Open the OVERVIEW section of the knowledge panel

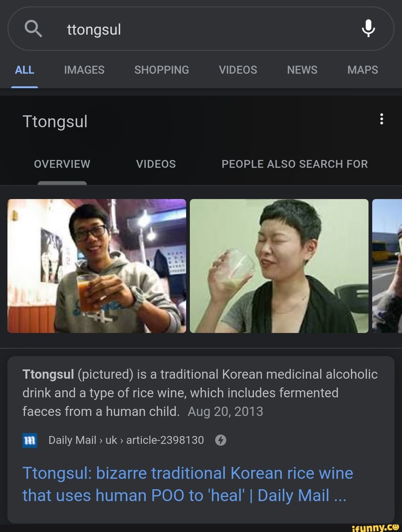coord(62,164)
